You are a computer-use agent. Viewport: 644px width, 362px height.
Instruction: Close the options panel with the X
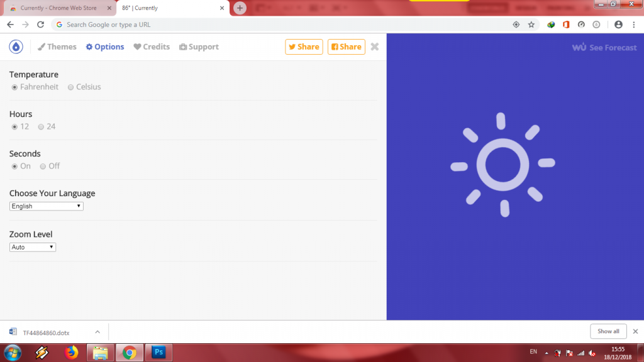[x=375, y=47]
